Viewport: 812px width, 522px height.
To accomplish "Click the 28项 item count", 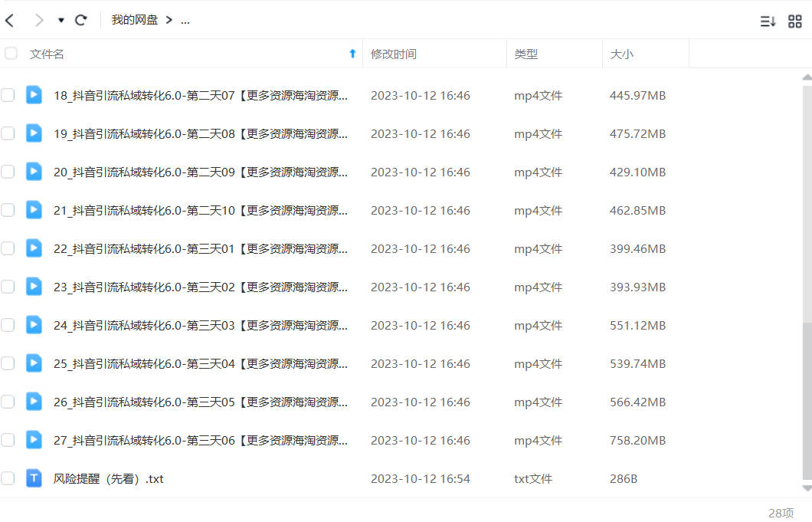I will tap(781, 513).
